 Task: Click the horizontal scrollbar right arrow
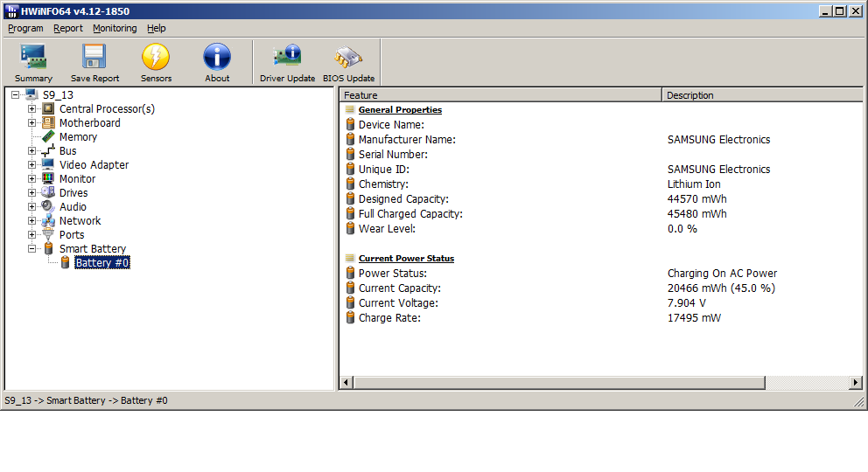point(856,383)
